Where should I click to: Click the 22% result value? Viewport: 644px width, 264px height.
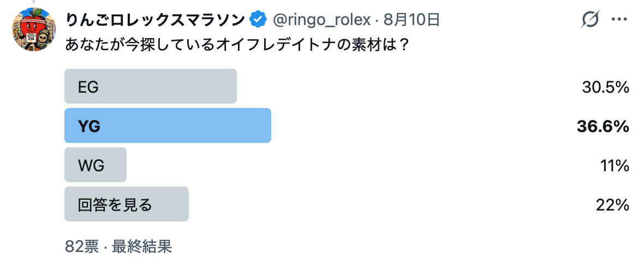coord(612,205)
